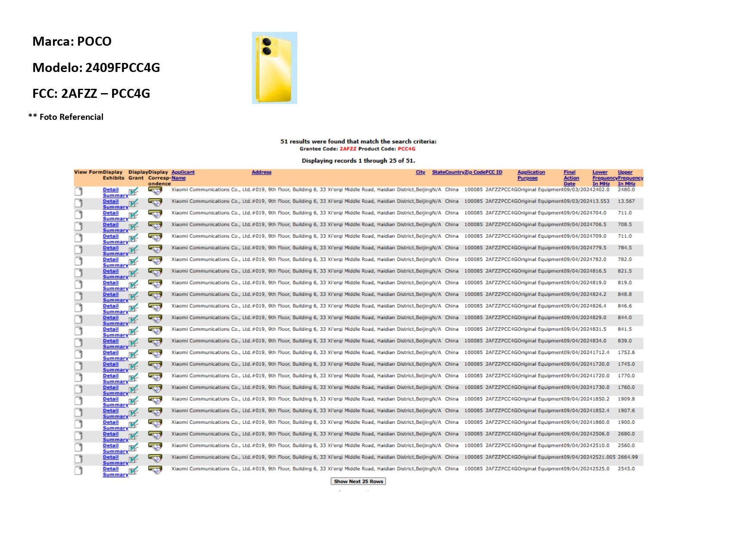View form icon in 706.5 MHz row
756x535 pixels.
point(78,226)
